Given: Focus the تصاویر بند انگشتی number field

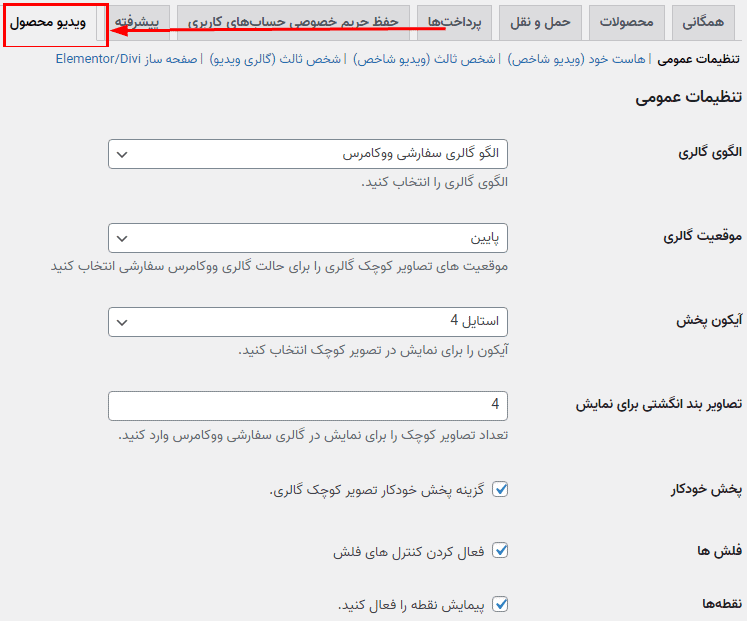Looking at the screenshot, I should pyautogui.click(x=308, y=406).
